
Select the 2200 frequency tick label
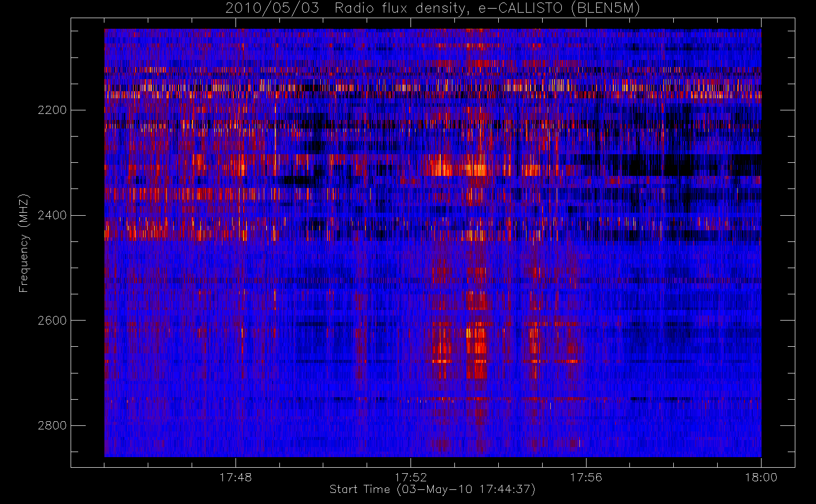(x=52, y=110)
